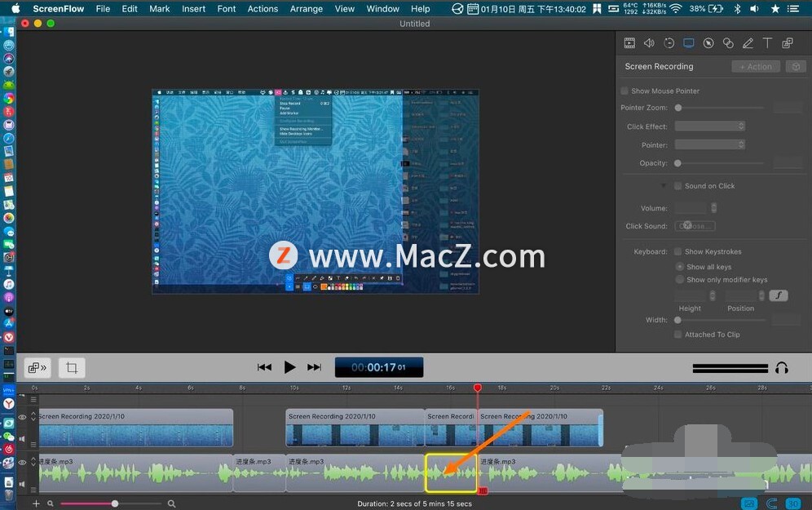Hide the mp3 audio track with eye icon
Image resolution: width=812 pixels, height=510 pixels.
[22, 462]
